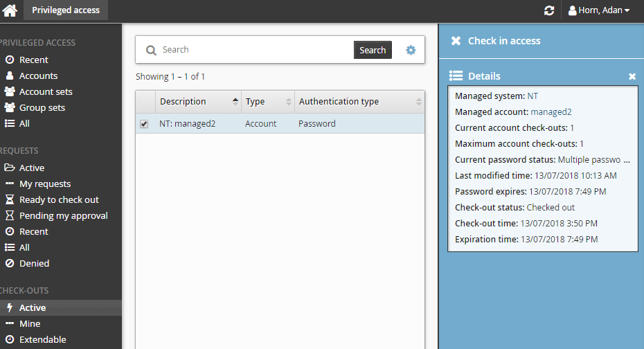This screenshot has height=349, width=644.
Task: Open Ready to check out requests
Action: (59, 199)
